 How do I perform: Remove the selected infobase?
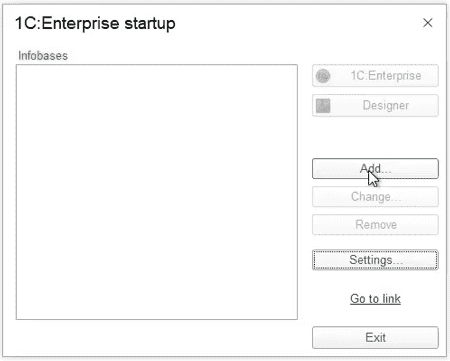click(x=375, y=225)
